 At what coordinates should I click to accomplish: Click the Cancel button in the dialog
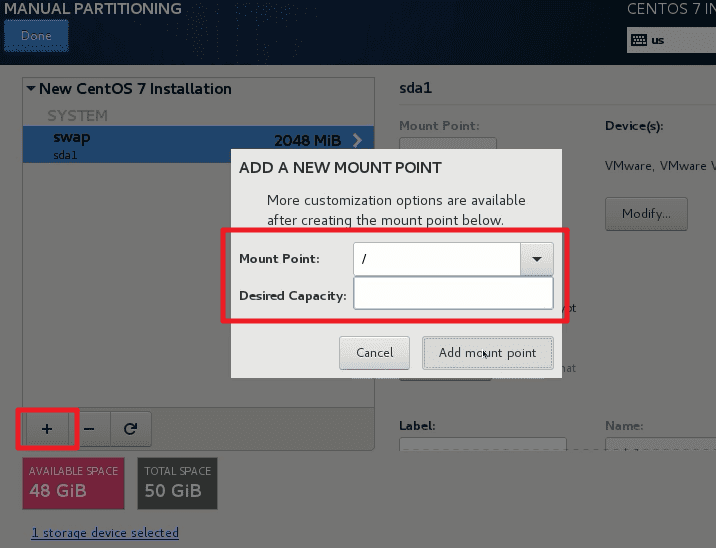(x=374, y=353)
